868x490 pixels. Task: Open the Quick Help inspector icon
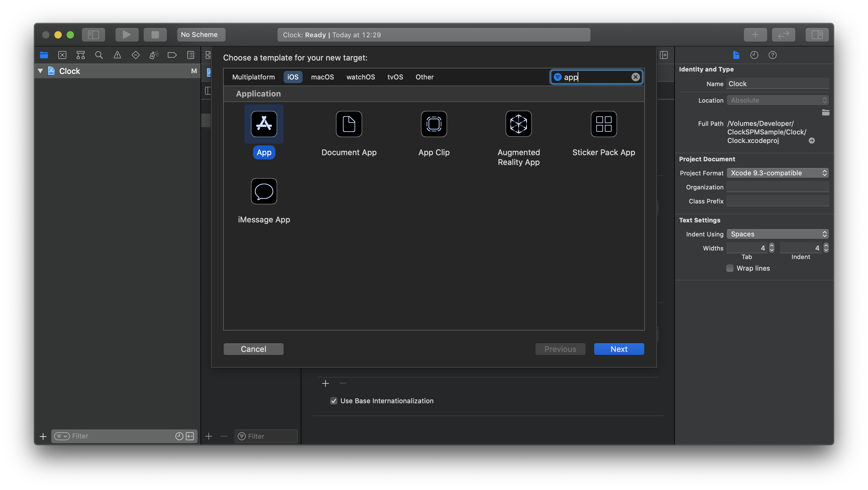click(772, 55)
